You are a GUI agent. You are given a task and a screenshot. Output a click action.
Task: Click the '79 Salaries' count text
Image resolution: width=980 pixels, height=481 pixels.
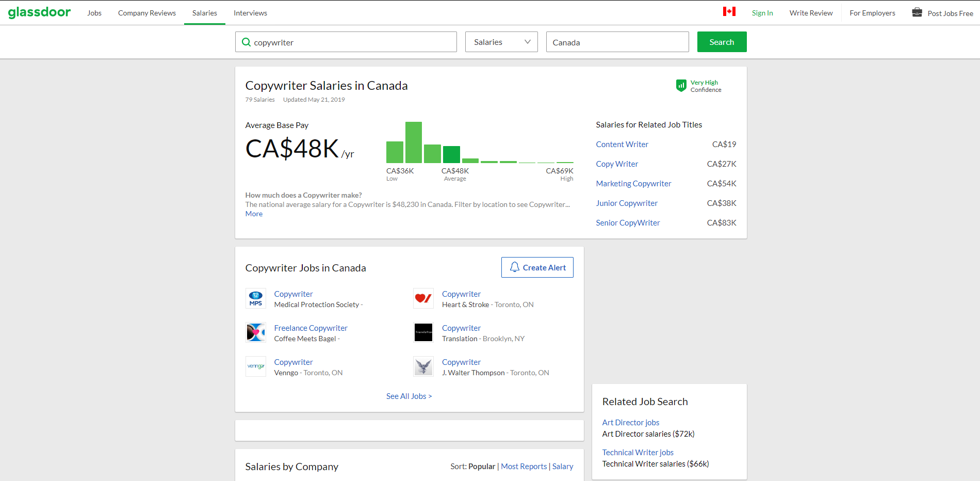[260, 100]
